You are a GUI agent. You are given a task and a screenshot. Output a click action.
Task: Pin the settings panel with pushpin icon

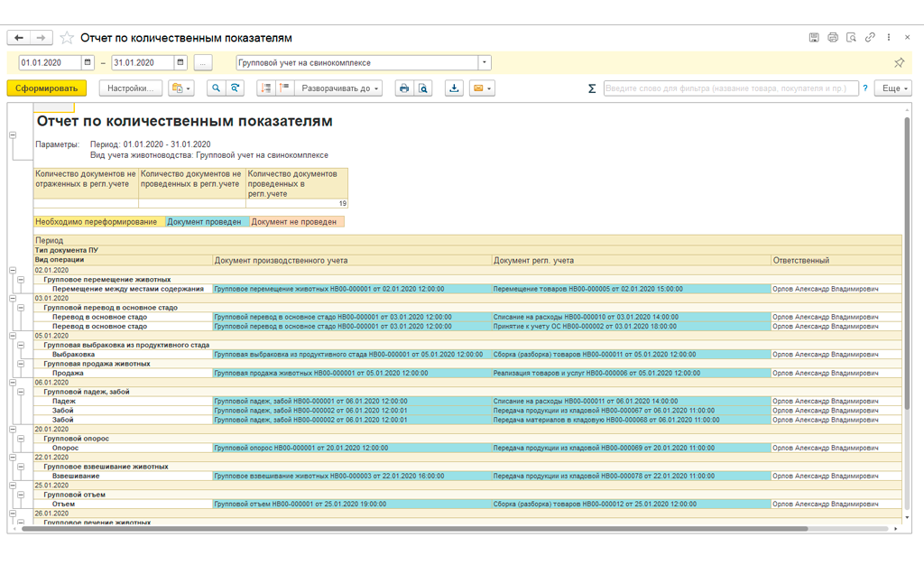pyautogui.click(x=899, y=63)
